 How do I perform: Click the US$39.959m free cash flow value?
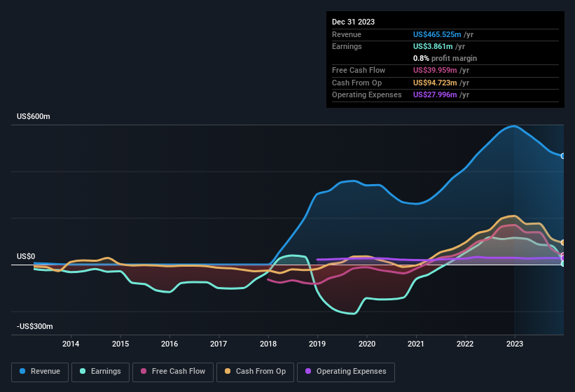[435, 70]
